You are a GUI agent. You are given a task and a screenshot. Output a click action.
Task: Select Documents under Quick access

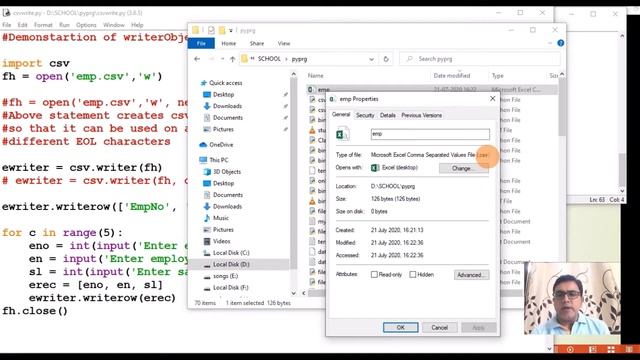click(x=228, y=118)
